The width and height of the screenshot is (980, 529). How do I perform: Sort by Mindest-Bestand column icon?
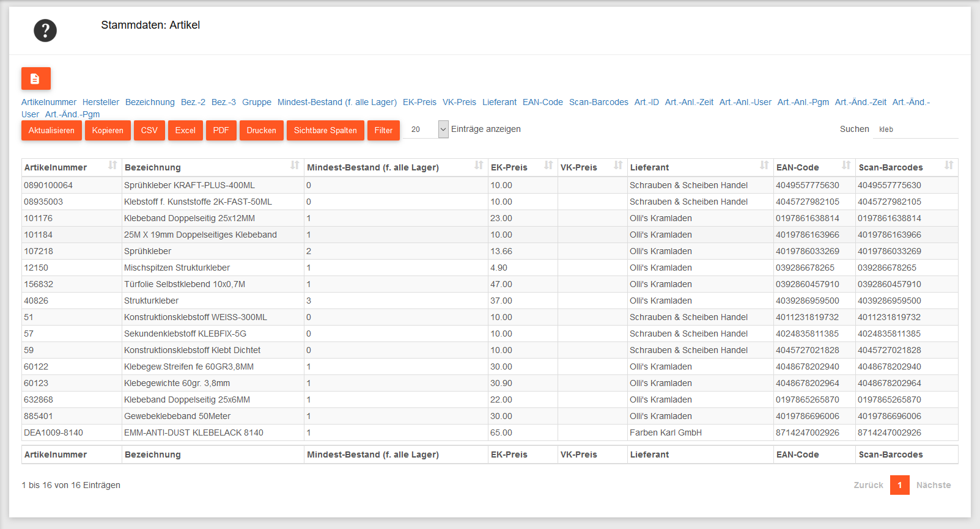click(479, 166)
